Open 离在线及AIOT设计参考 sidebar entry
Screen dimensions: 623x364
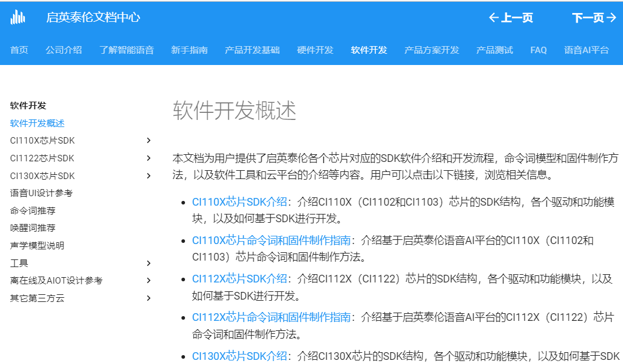pyautogui.click(x=56, y=281)
